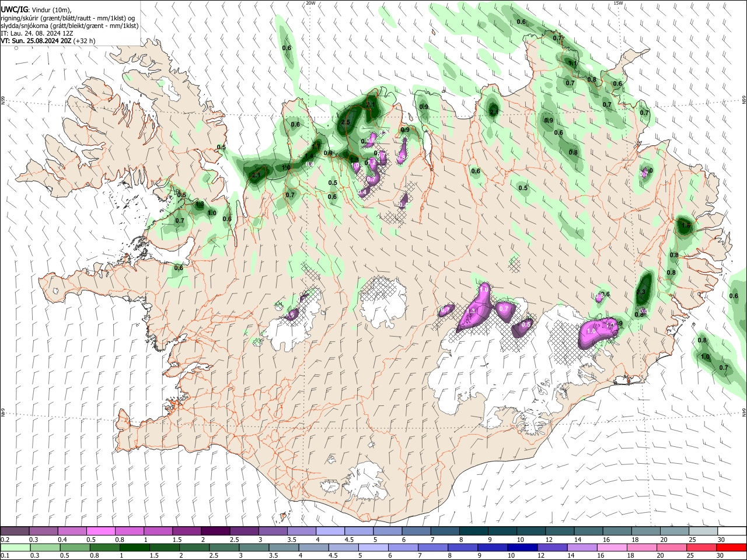Select the pure red rain-scale swatch above 30
The height and width of the screenshot is (560, 747).
tap(731, 547)
